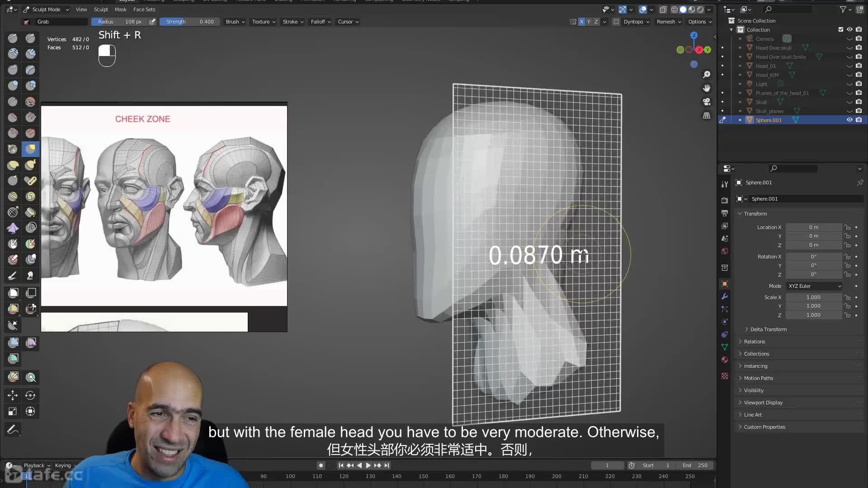
Task: Uncheck the Collection exclude checkbox
Action: pyautogui.click(x=841, y=29)
